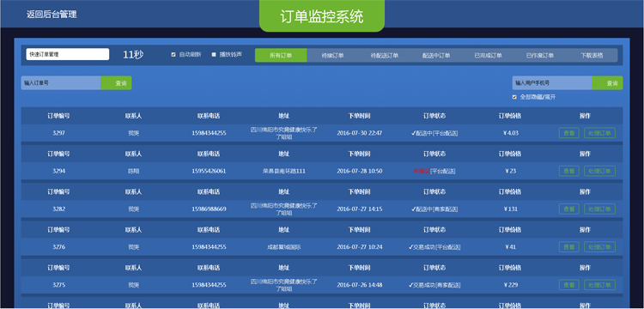Click order number 3282
Viewport: 644px width, 309px height.
(x=58, y=209)
